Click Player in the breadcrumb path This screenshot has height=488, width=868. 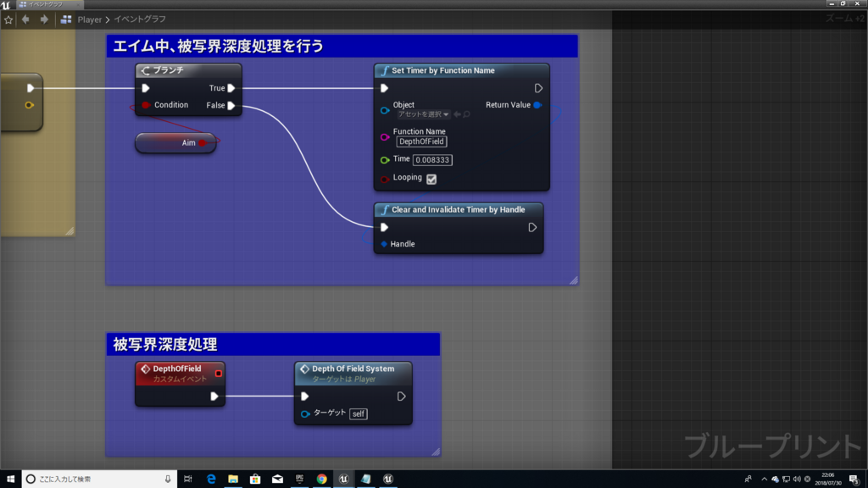pos(90,19)
